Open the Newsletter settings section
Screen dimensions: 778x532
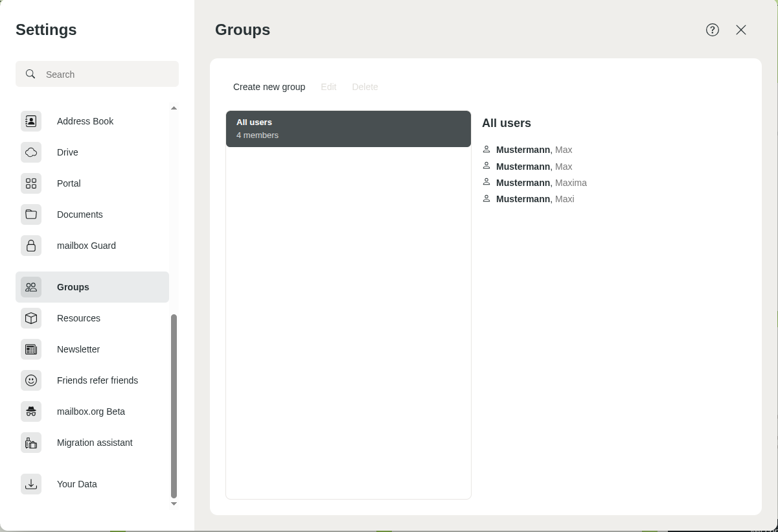(x=78, y=349)
